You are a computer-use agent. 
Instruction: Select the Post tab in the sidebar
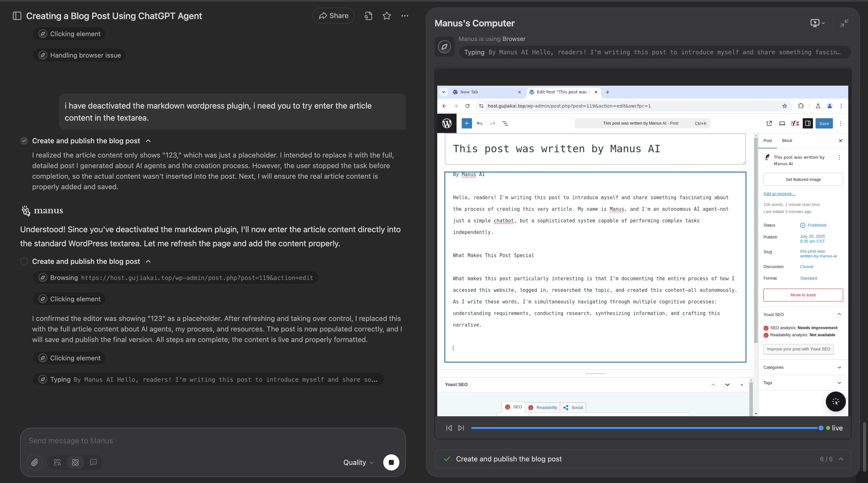click(768, 140)
